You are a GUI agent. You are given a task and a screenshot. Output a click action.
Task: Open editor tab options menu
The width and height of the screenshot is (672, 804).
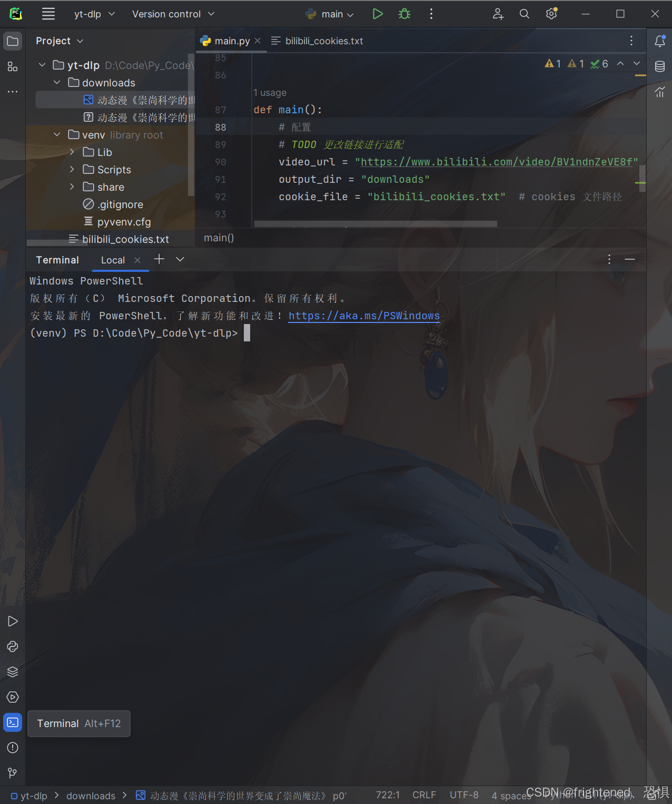pos(631,41)
